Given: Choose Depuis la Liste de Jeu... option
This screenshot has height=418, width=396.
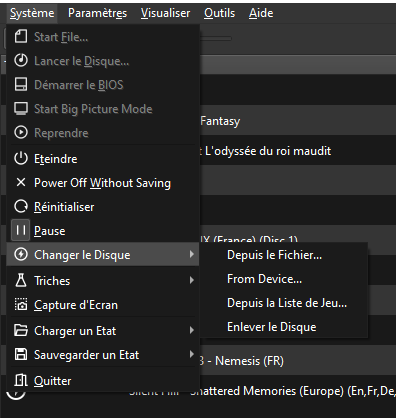Looking at the screenshot, I should [x=284, y=303].
